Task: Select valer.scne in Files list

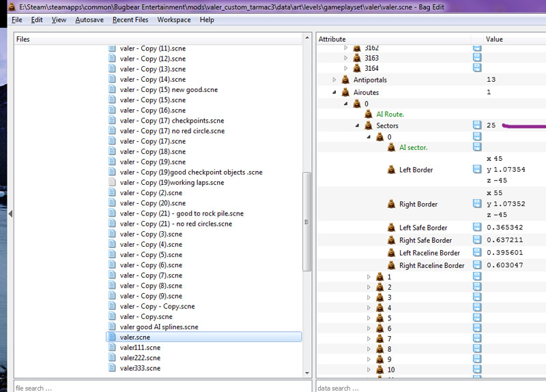Action: 204,337
